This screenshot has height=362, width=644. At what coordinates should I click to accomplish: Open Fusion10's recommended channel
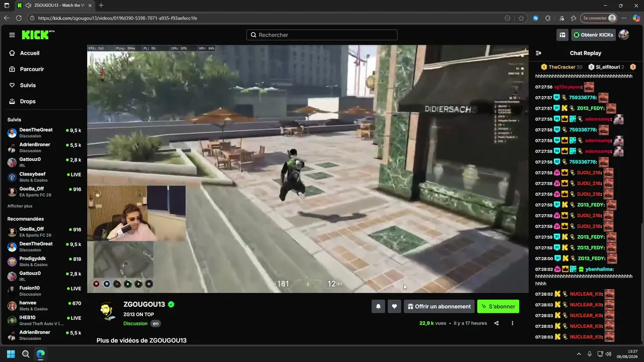coord(44,291)
